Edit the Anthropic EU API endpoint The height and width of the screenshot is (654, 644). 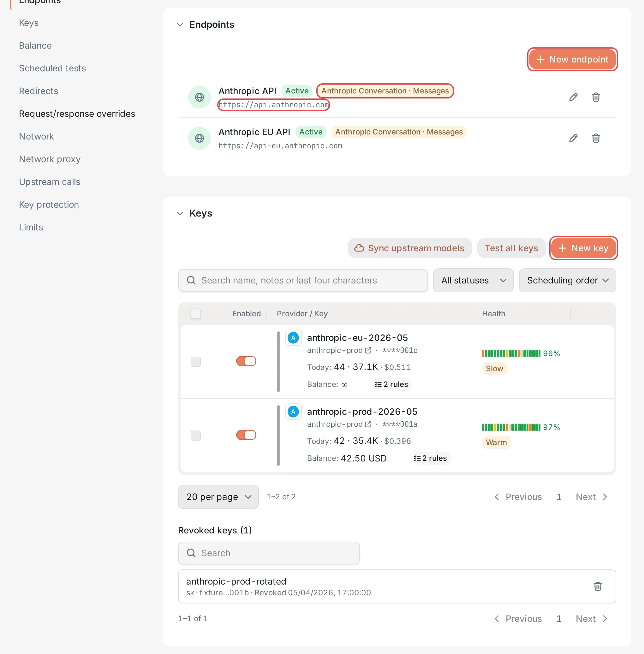[x=573, y=138]
